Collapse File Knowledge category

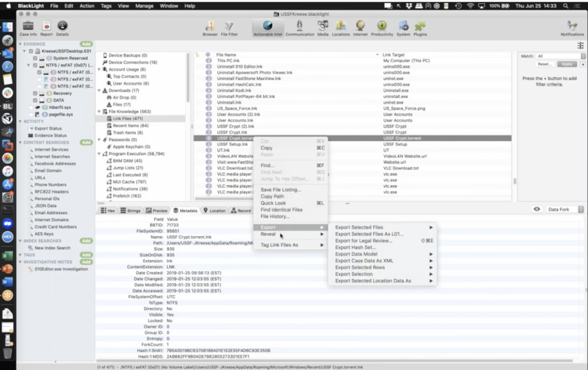click(x=99, y=111)
